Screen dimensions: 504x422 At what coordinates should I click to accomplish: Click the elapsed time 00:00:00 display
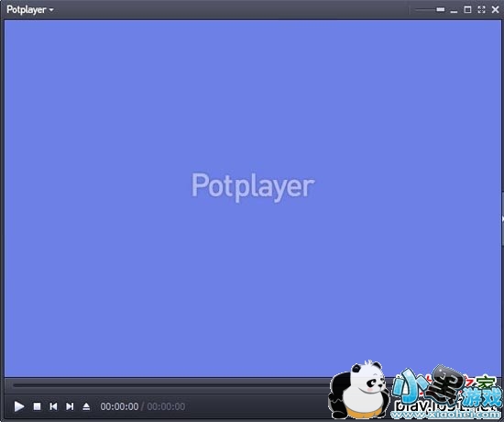tap(119, 406)
